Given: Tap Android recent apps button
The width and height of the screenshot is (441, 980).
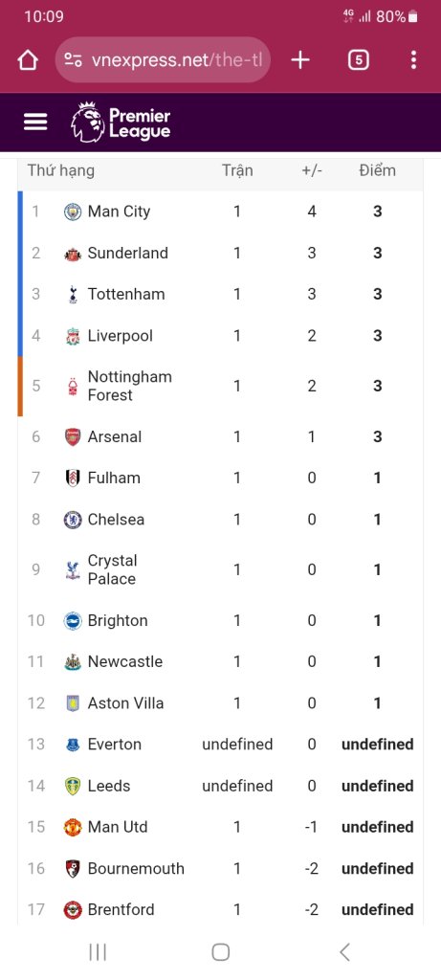Looking at the screenshot, I should click(98, 952).
